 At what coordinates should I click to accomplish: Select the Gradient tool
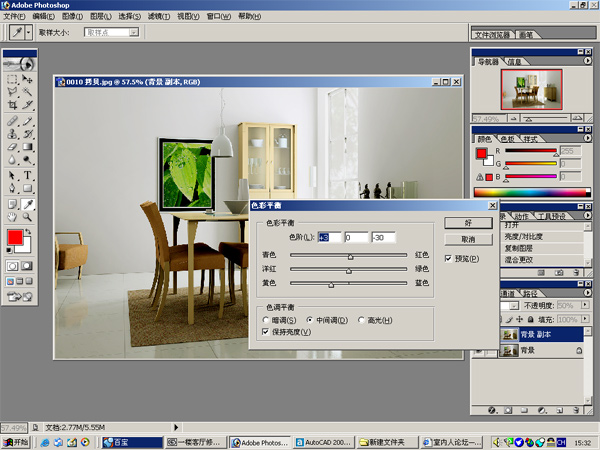click(27, 147)
